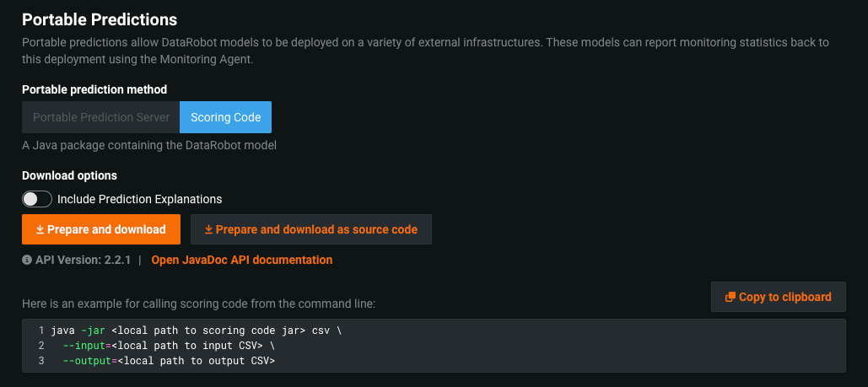Choose Prepare and download as source code
This screenshot has height=387, width=868.
[x=310, y=229]
